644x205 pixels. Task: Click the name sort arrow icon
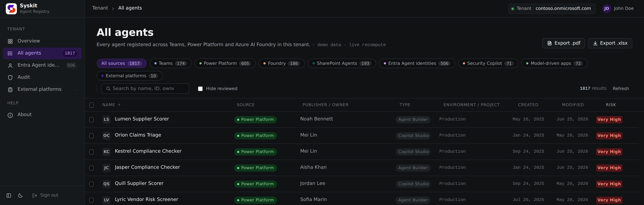[119, 105]
